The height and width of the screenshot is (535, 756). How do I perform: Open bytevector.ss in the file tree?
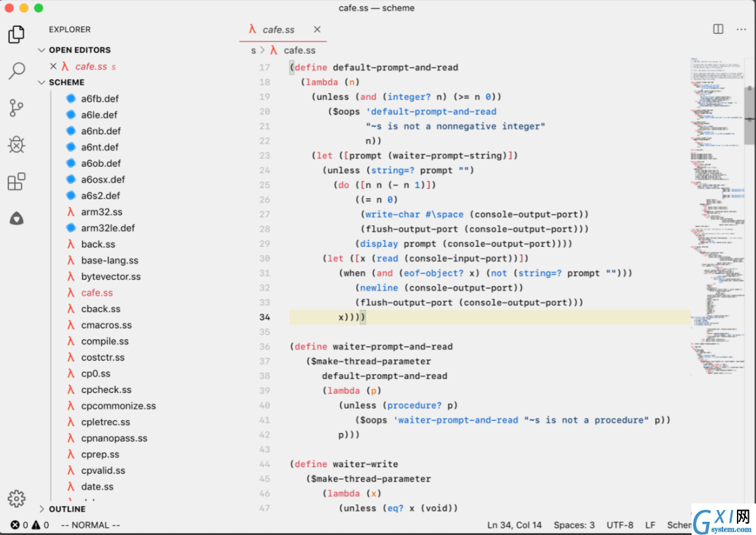coord(110,276)
